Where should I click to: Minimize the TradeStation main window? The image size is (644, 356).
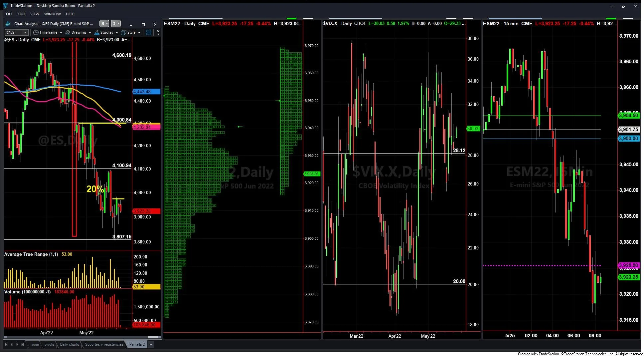pos(611,6)
